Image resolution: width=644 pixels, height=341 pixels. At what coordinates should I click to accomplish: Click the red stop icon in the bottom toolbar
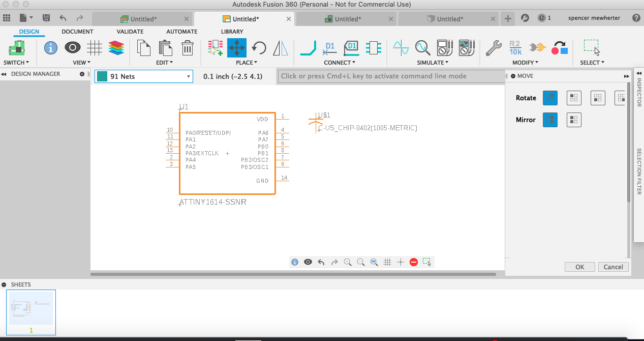click(413, 262)
